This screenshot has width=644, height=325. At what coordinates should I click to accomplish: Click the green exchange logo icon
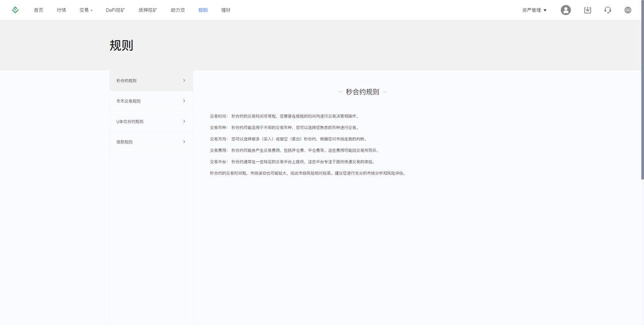pyautogui.click(x=15, y=10)
